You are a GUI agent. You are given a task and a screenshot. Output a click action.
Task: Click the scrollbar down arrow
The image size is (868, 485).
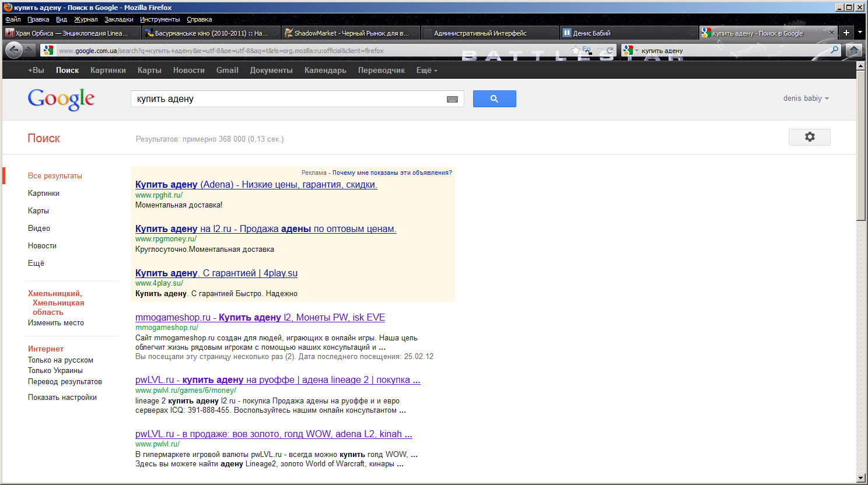pyautogui.click(x=860, y=478)
